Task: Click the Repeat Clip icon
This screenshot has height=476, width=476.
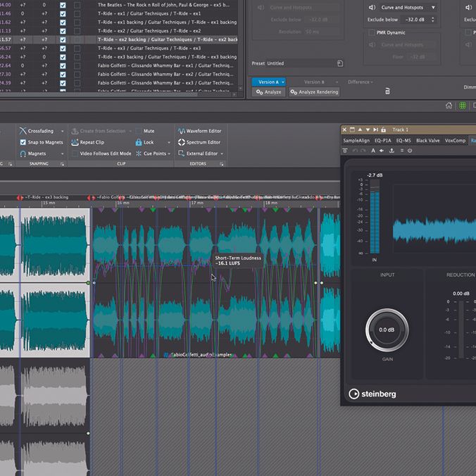Action: (75, 142)
